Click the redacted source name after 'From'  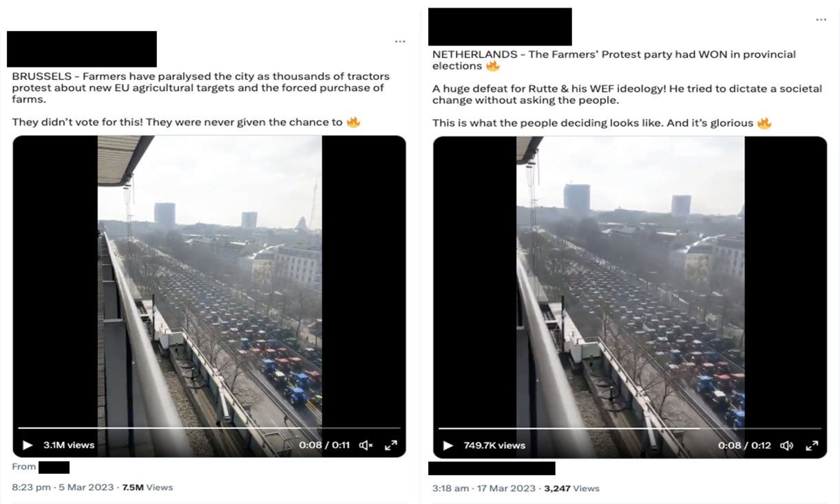click(54, 468)
